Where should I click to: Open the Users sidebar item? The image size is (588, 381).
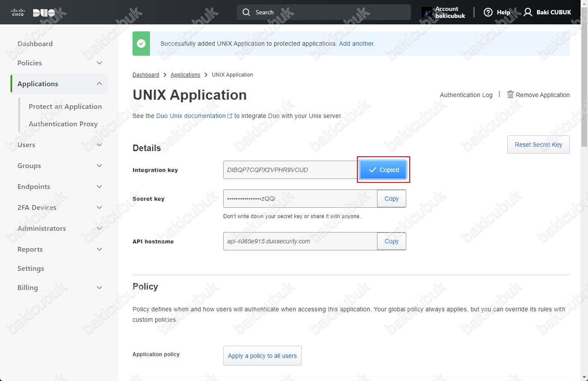pyautogui.click(x=26, y=145)
